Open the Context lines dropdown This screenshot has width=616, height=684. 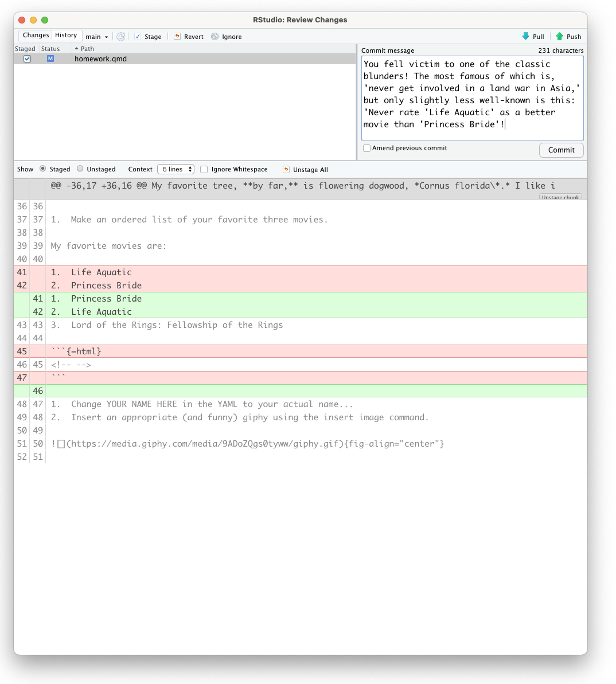point(176,169)
